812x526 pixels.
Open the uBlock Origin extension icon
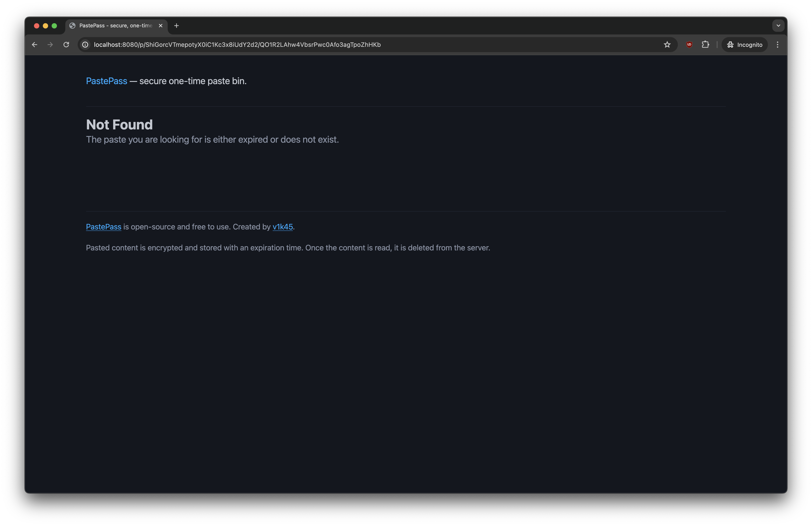(689, 45)
